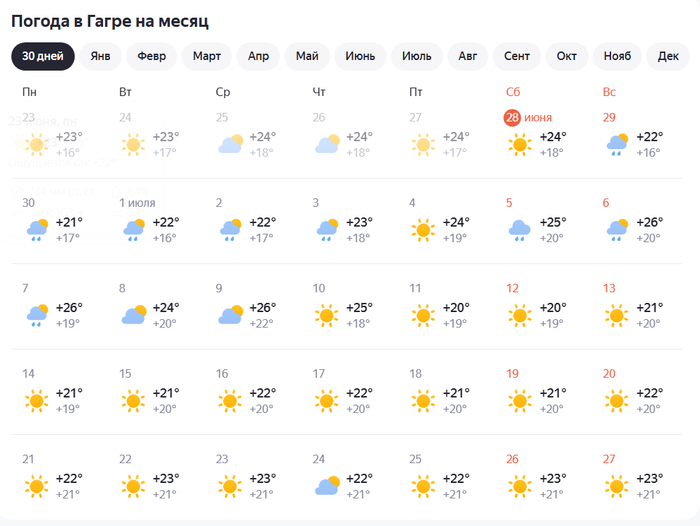The height and width of the screenshot is (526, 700).
Task: Click the partly cloudy icon for July 9
Action: (230, 315)
